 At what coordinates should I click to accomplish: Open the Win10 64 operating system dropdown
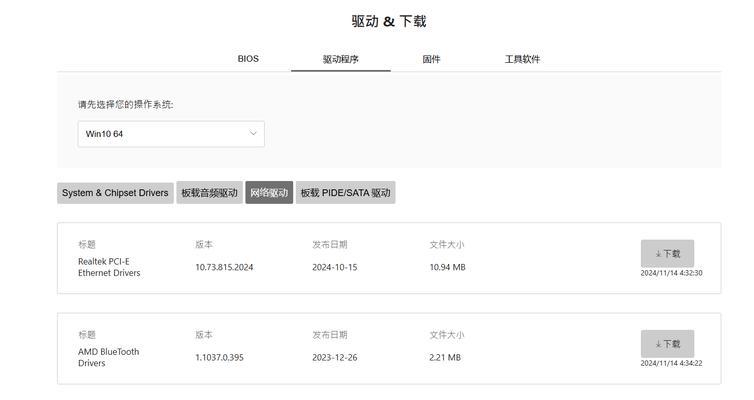point(171,134)
